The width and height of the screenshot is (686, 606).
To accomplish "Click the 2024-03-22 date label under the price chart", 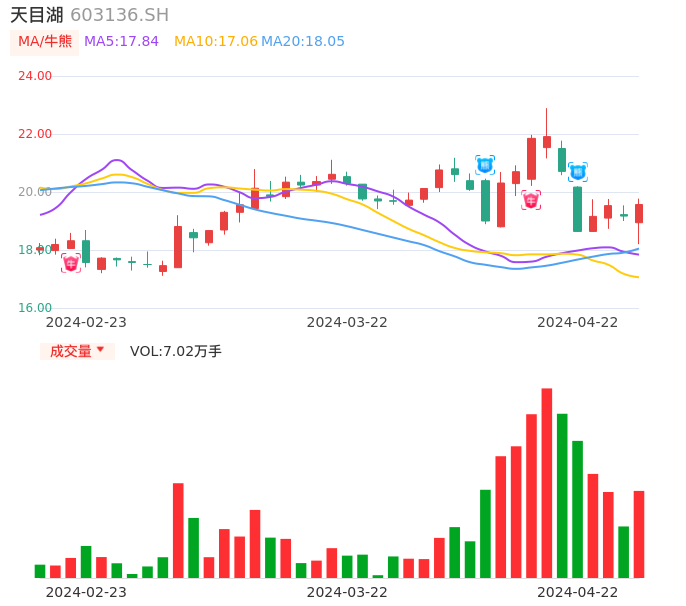I will [x=347, y=322].
